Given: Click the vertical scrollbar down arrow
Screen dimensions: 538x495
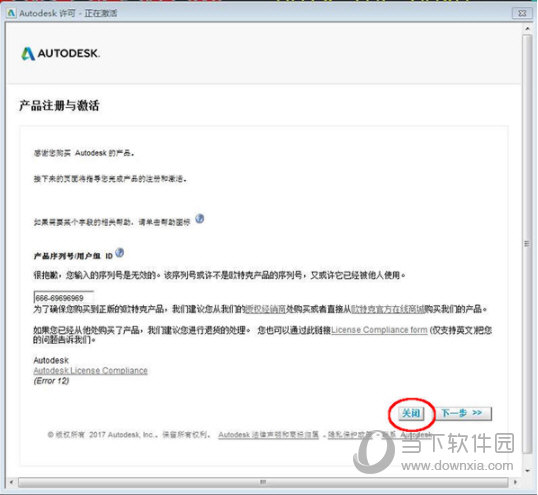Looking at the screenshot, I should (527, 470).
